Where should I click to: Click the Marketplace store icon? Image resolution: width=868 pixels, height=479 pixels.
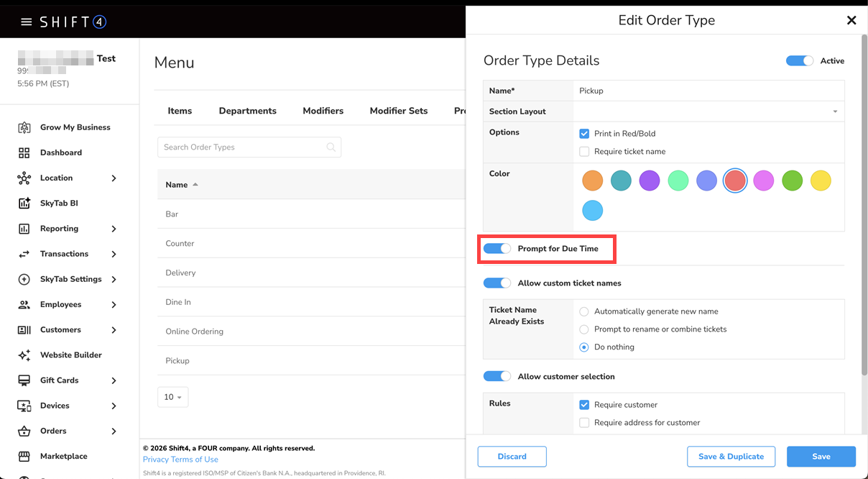pos(24,457)
